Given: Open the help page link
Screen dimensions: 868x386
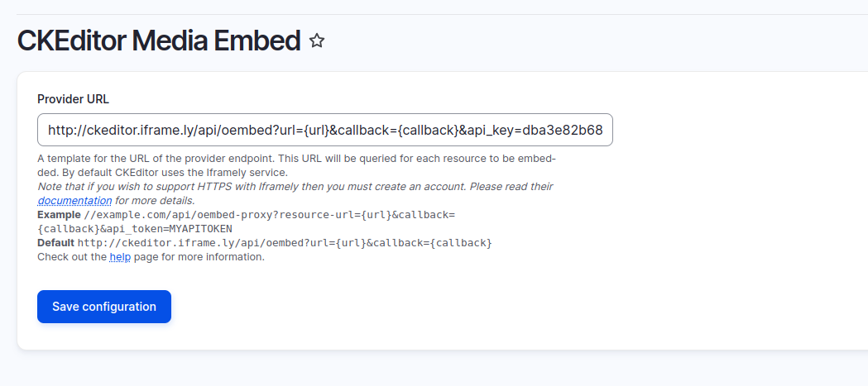Looking at the screenshot, I should (x=120, y=257).
